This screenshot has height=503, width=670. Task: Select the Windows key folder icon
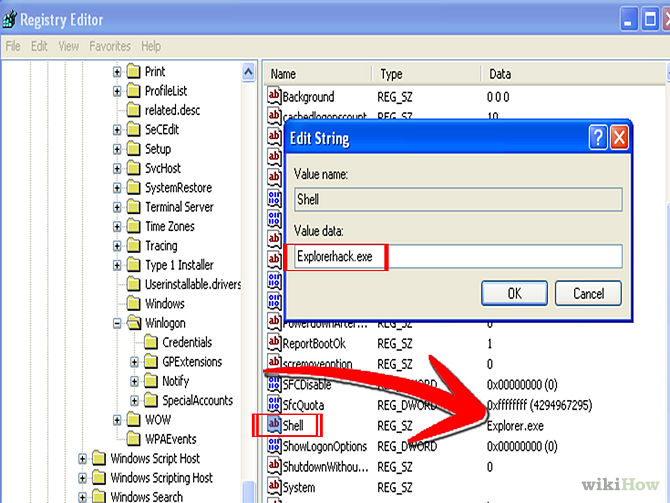tap(133, 303)
